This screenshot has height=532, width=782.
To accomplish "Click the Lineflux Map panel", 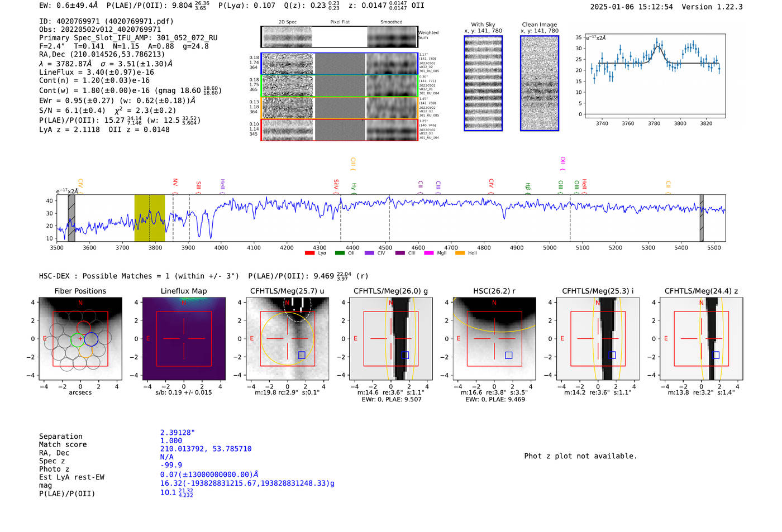I will click(184, 338).
